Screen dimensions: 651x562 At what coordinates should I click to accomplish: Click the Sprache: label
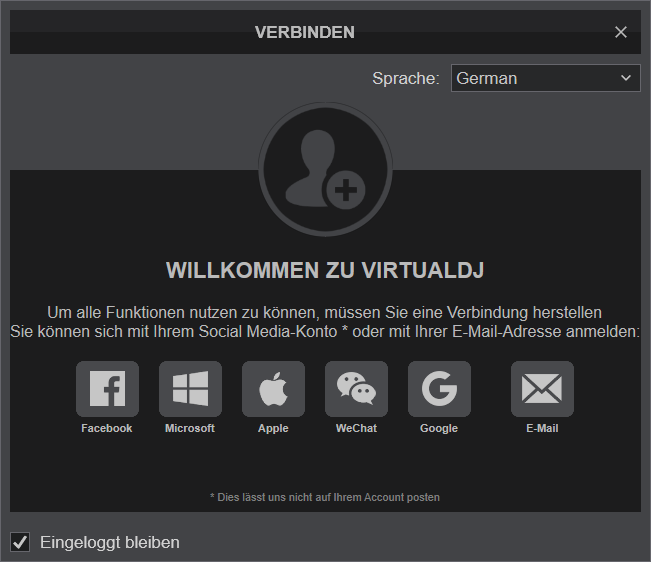coord(406,78)
